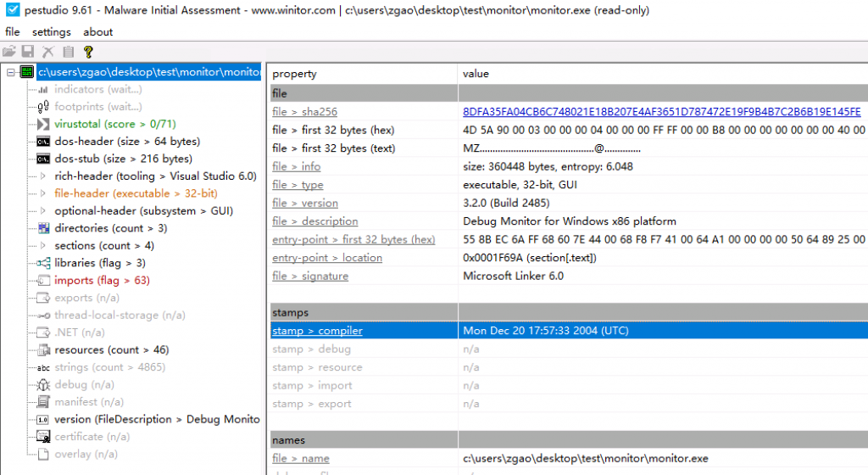Select the resources (count > 46) tree item
The width and height of the screenshot is (868, 475).
click(111, 349)
